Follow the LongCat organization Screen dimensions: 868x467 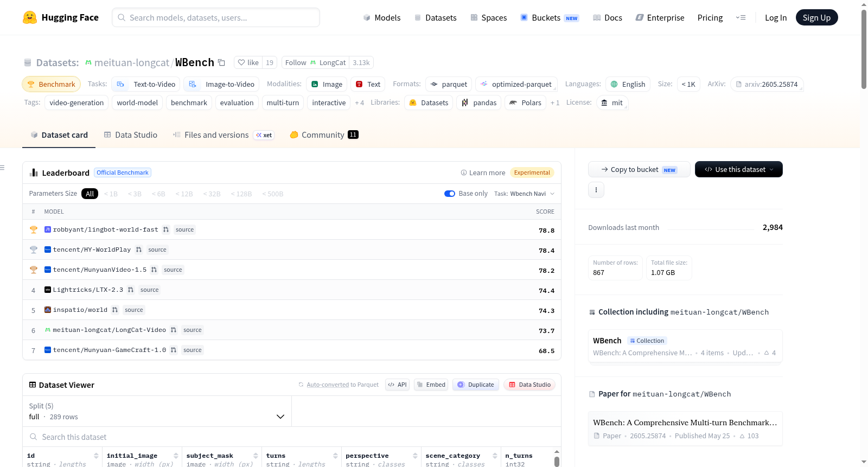[x=315, y=62]
